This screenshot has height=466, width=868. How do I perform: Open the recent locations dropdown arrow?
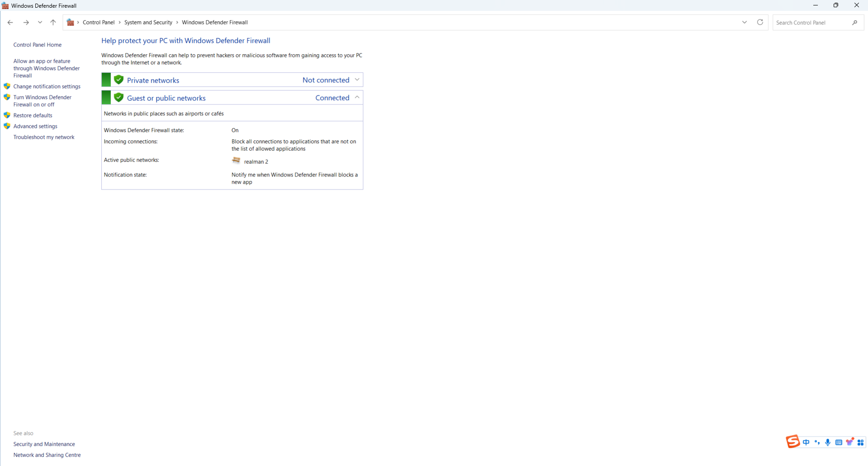coord(40,23)
